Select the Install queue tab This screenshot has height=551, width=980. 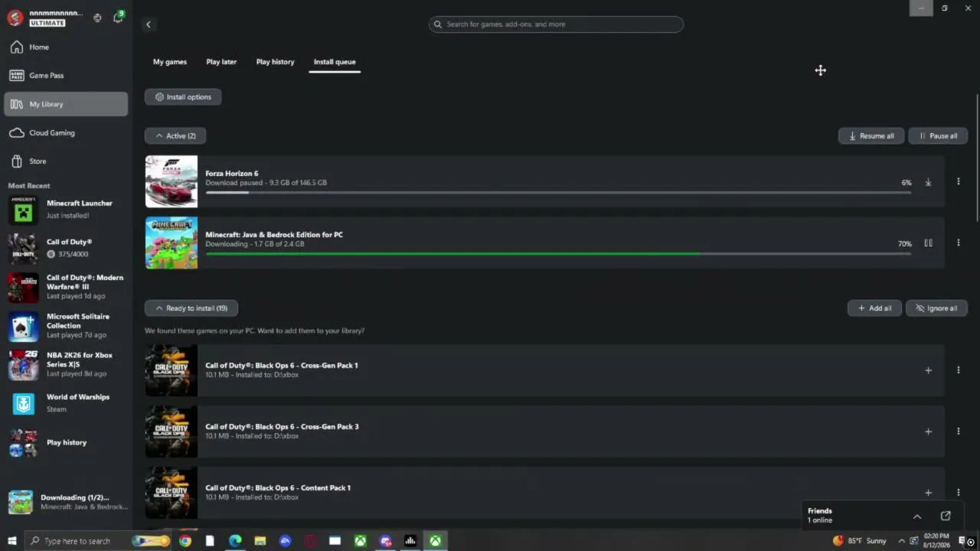335,62
